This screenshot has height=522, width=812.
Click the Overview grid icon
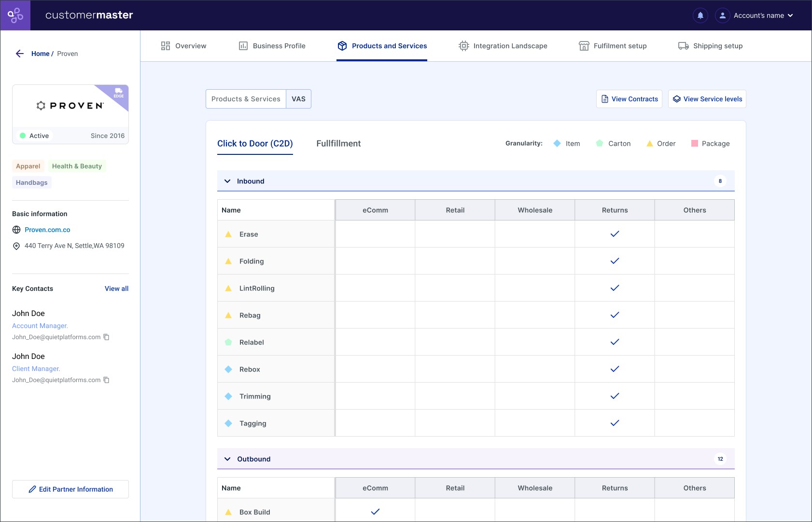pos(166,46)
